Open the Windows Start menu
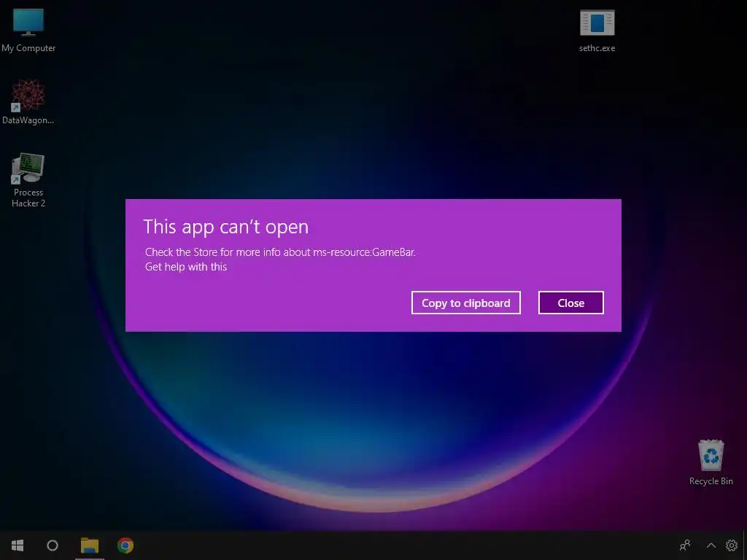 click(18, 545)
